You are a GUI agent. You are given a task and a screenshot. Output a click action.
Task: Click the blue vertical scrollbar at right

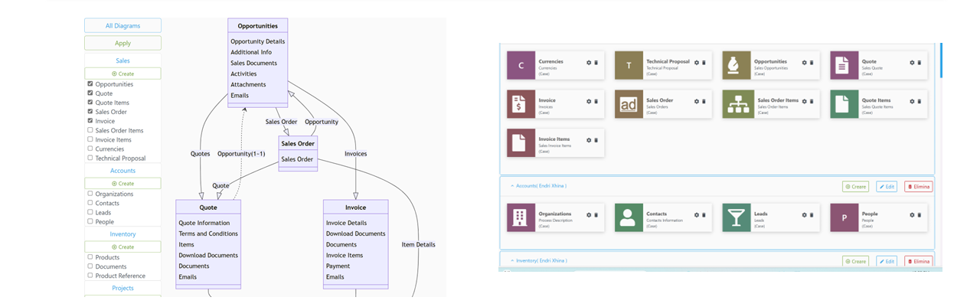941,60
